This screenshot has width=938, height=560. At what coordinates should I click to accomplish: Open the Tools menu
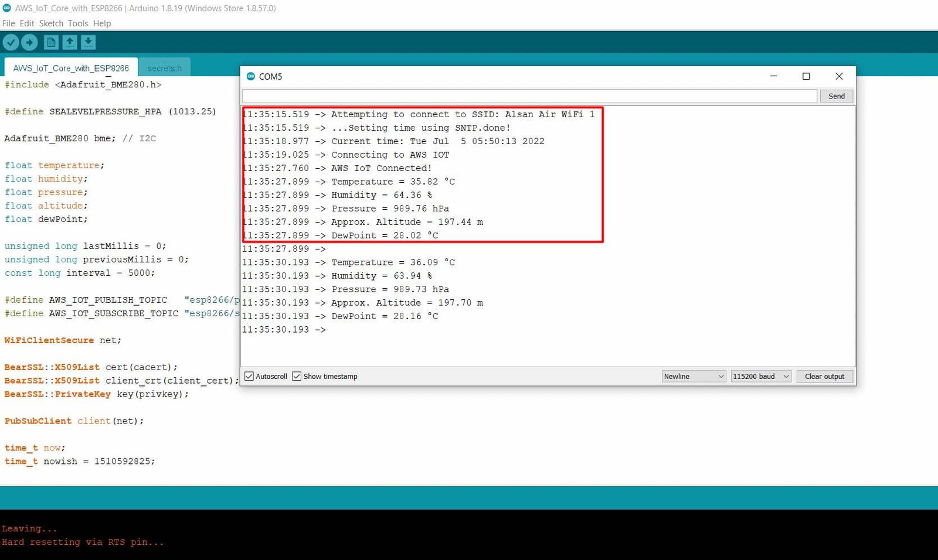(x=78, y=23)
